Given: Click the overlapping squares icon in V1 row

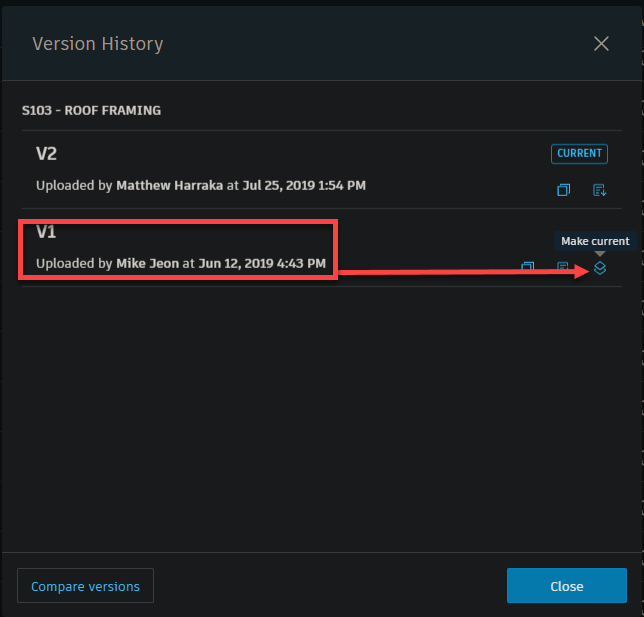Looking at the screenshot, I should [x=527, y=266].
